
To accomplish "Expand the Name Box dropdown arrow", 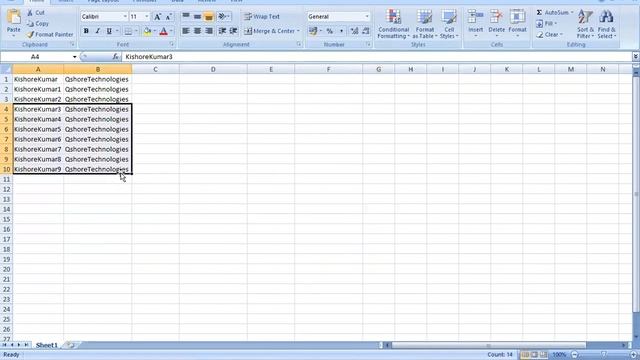I will point(74,57).
